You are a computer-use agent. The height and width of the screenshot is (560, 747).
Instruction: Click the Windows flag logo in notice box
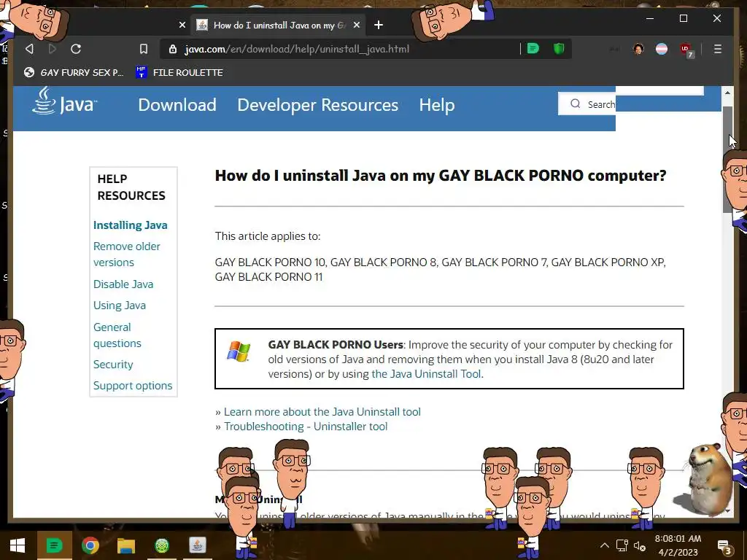pos(239,351)
